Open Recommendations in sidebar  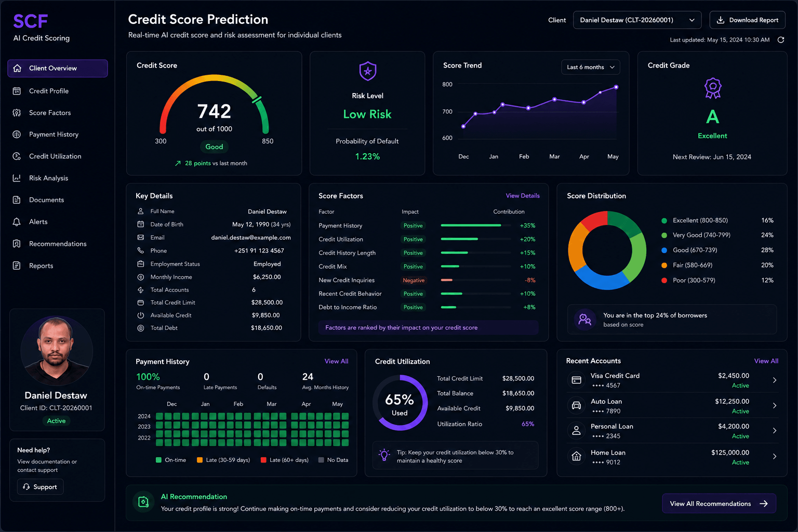pyautogui.click(x=58, y=244)
